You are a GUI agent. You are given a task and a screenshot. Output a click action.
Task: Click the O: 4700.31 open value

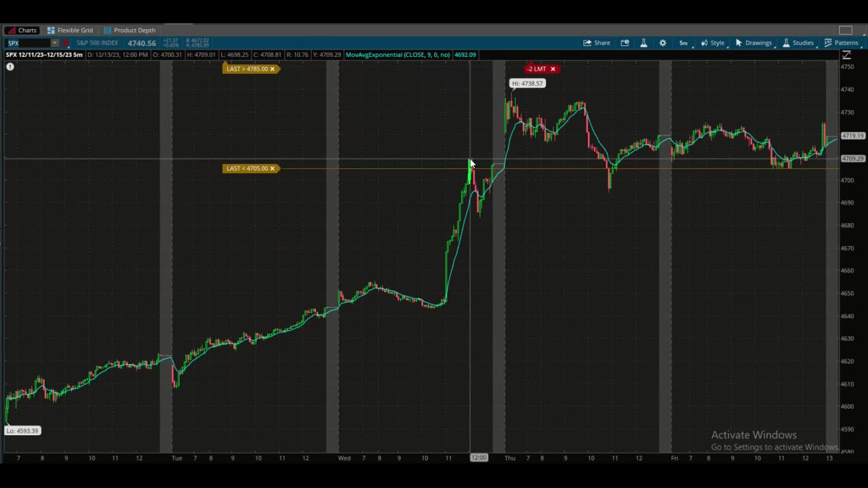(167, 54)
